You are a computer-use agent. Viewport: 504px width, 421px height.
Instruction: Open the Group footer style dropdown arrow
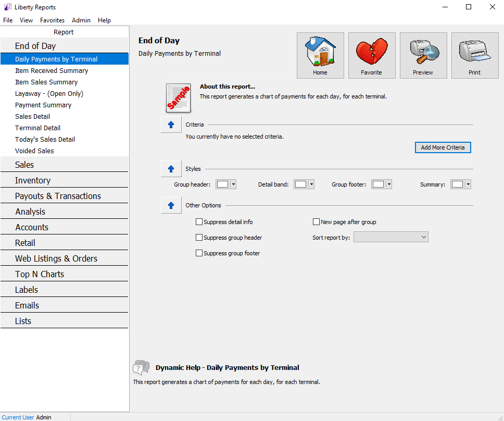[x=389, y=184]
